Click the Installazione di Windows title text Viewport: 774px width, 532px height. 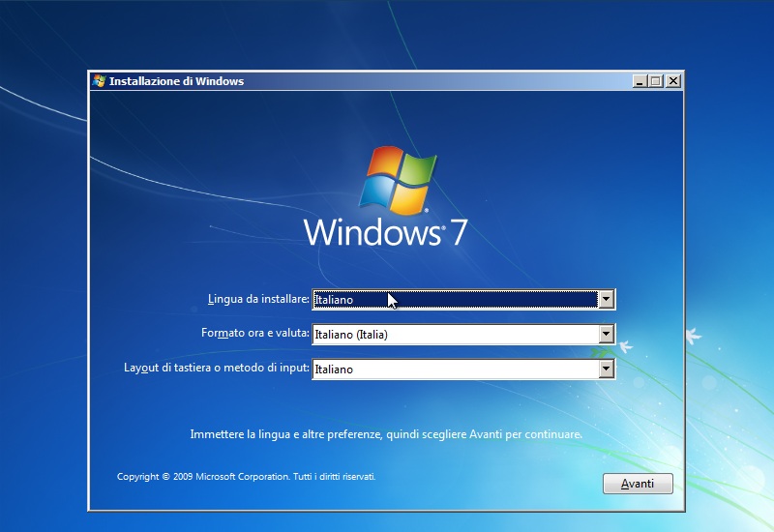point(176,81)
